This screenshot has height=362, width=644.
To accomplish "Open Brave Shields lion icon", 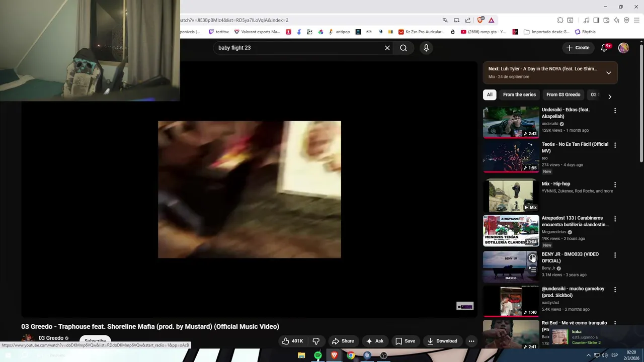I will (x=480, y=20).
